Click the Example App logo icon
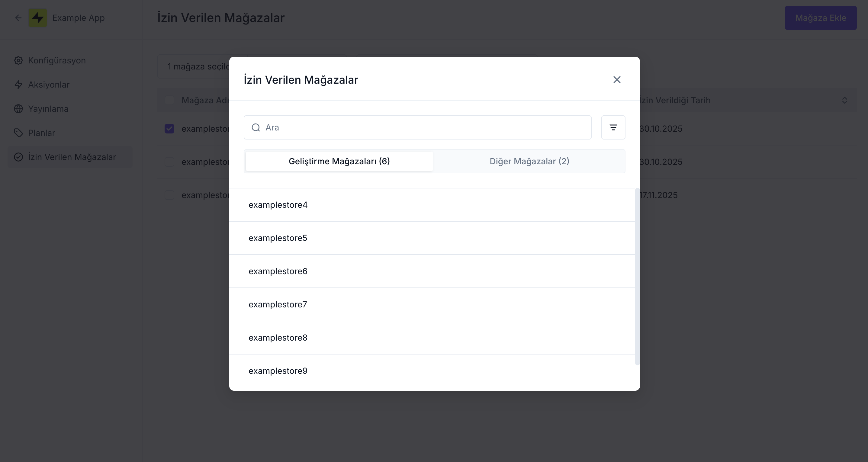This screenshot has width=868, height=462. click(x=38, y=18)
